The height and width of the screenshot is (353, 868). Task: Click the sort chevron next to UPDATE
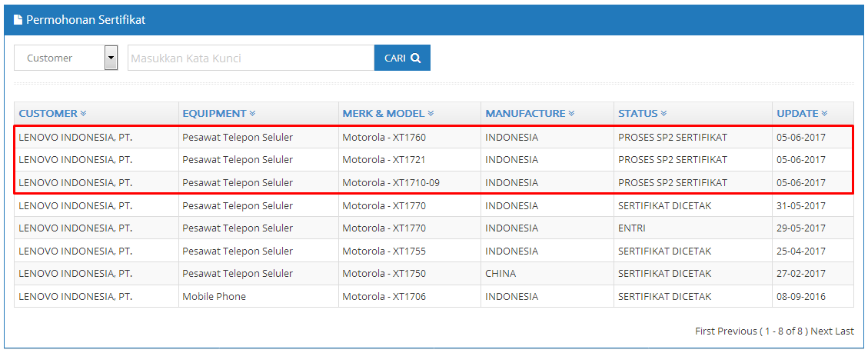point(824,114)
